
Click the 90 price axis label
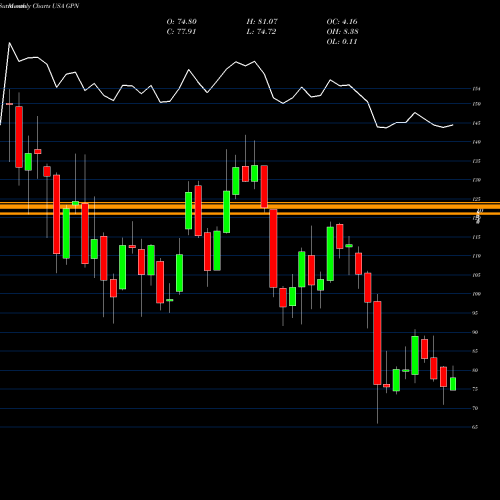pyautogui.click(x=475, y=332)
